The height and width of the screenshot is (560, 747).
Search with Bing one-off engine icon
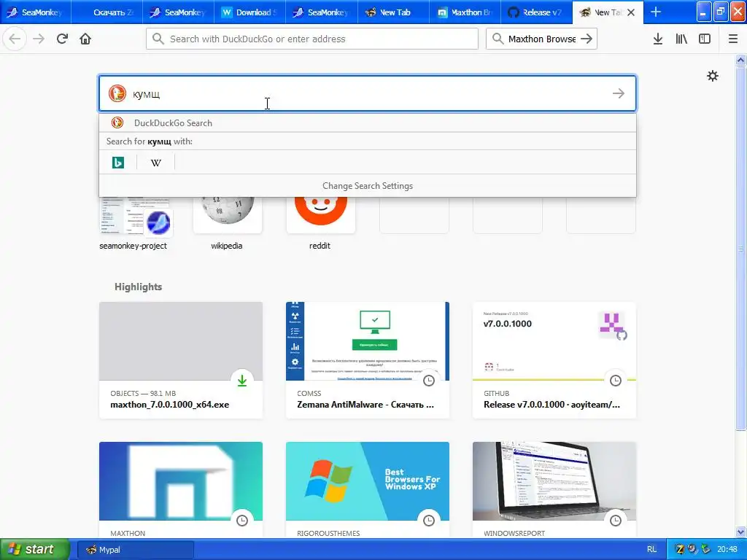coord(117,163)
